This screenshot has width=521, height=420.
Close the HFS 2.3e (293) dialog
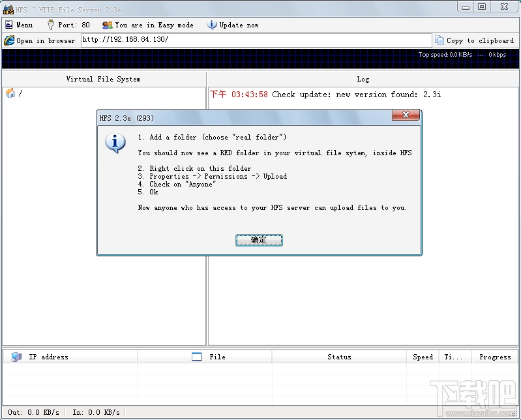click(406, 115)
